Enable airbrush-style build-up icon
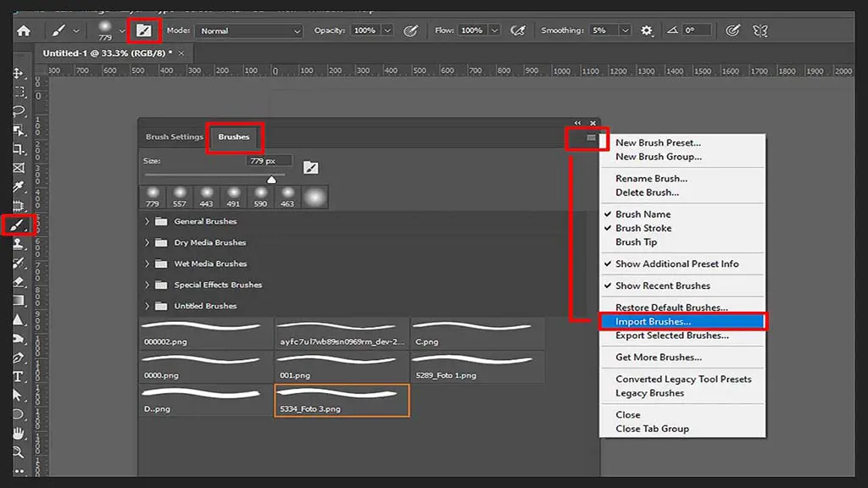The width and height of the screenshot is (868, 488). [518, 30]
